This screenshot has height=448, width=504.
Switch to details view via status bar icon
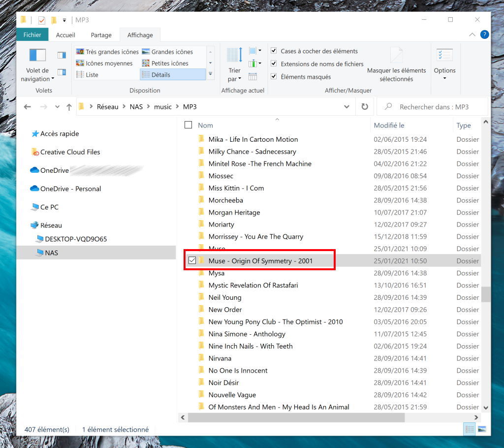coord(470,429)
